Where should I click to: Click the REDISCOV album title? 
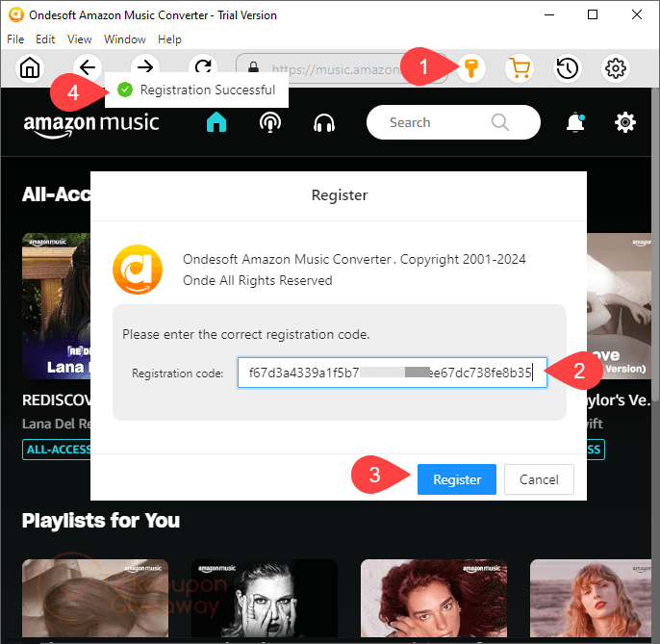(x=56, y=399)
